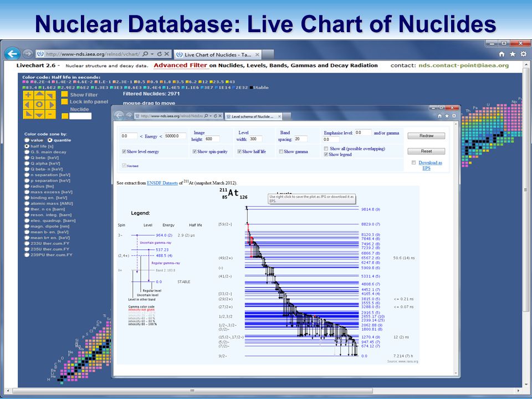This screenshot has height=399, width=532.
Task: Open the Advanced Filter link
Action: click(180, 65)
